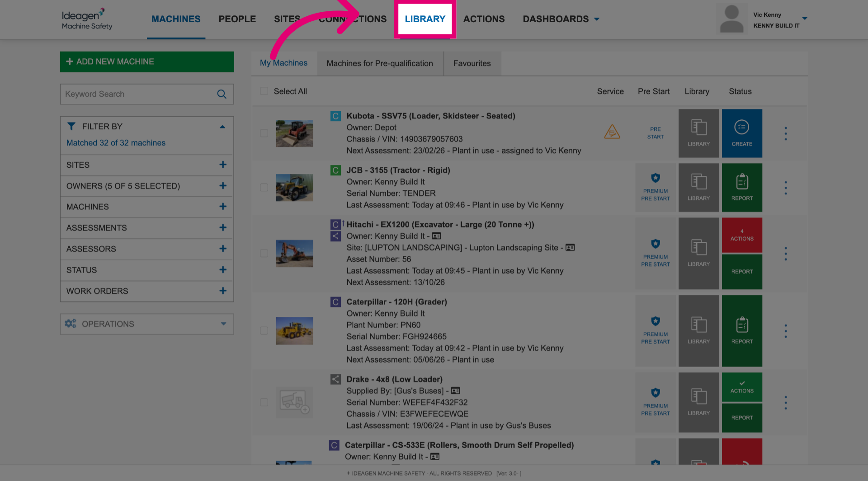Image resolution: width=868 pixels, height=481 pixels.
Task: Open the 4 Actions tile for Hitachi
Action: click(x=742, y=235)
